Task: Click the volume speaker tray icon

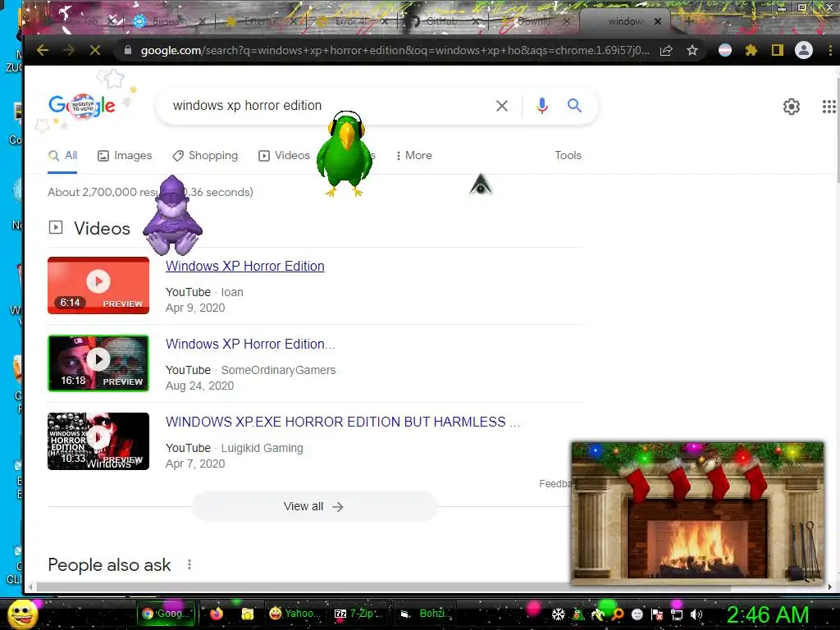Action: click(696, 614)
